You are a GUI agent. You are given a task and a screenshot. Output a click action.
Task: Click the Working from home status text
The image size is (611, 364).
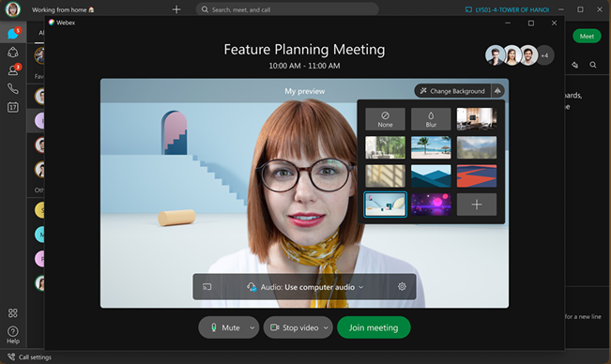(63, 9)
